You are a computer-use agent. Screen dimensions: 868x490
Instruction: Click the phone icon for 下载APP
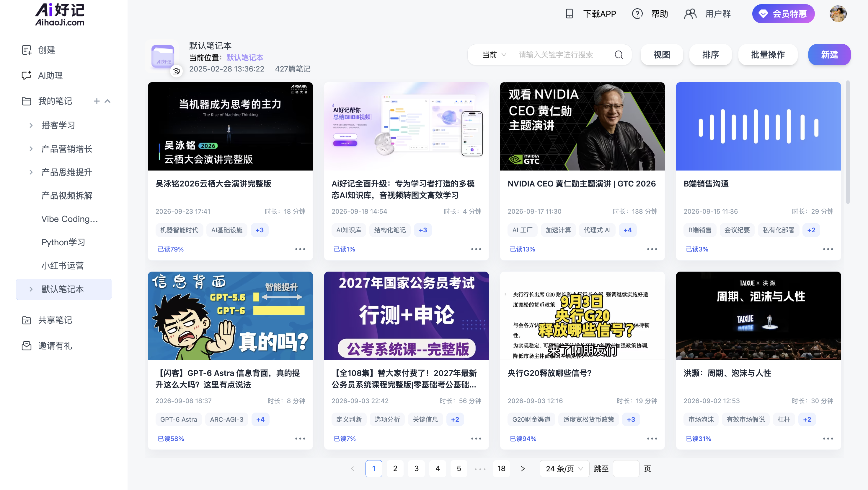569,14
